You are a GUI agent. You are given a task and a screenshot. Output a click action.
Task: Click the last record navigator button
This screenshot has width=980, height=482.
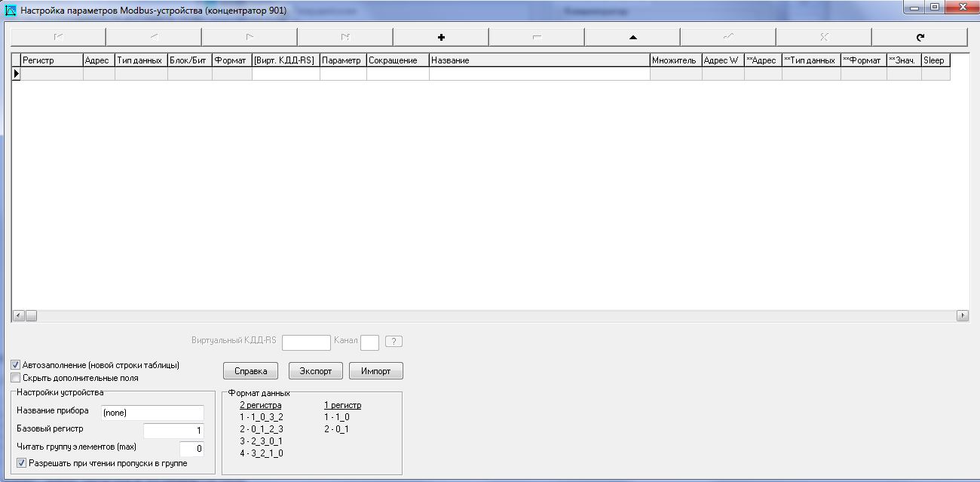345,37
